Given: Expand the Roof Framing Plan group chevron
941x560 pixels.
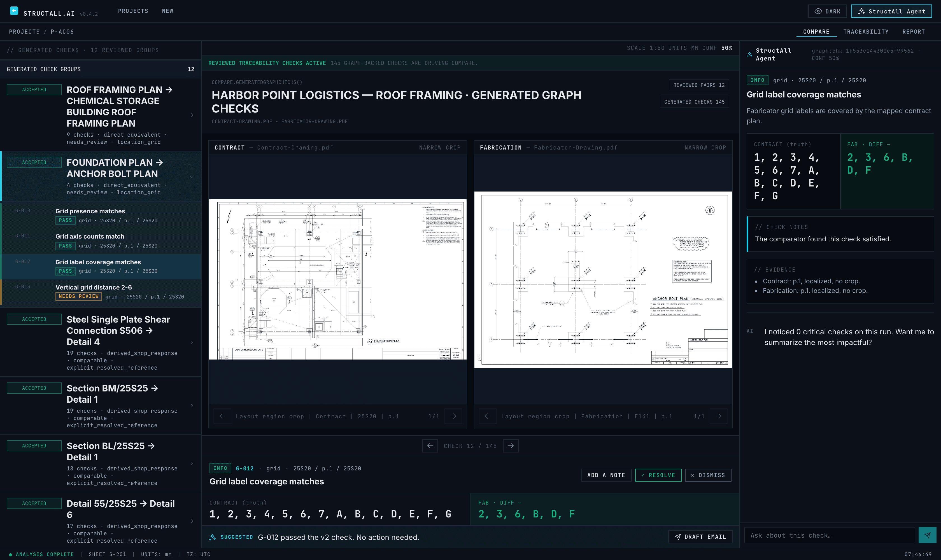Looking at the screenshot, I should [x=192, y=115].
